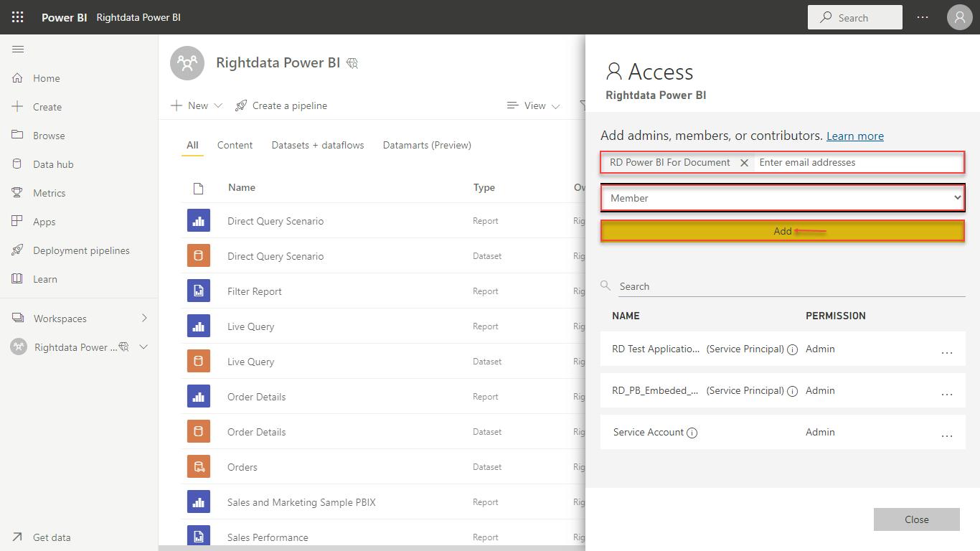Open the Member permission dropdown
Screen dimensions: 980x551
click(x=782, y=198)
